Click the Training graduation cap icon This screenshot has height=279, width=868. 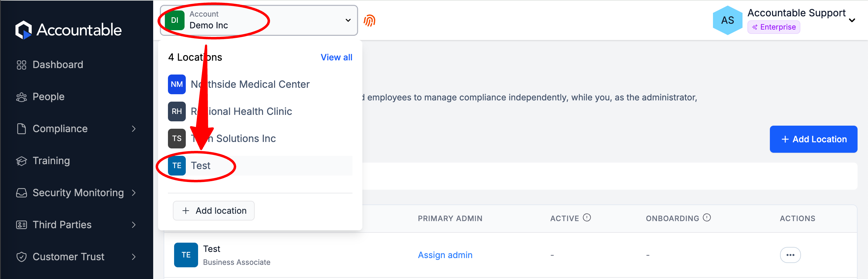[x=21, y=161]
